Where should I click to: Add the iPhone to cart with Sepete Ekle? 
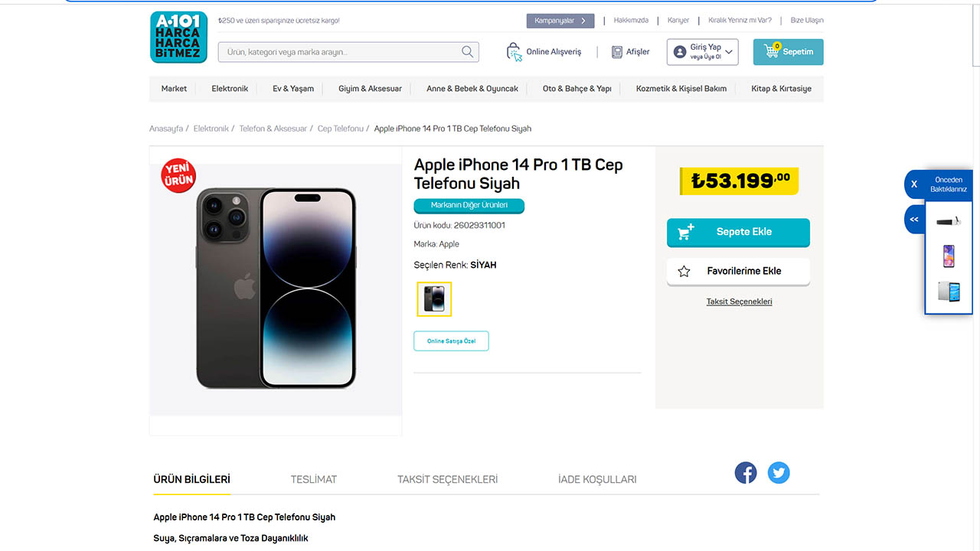738,232
